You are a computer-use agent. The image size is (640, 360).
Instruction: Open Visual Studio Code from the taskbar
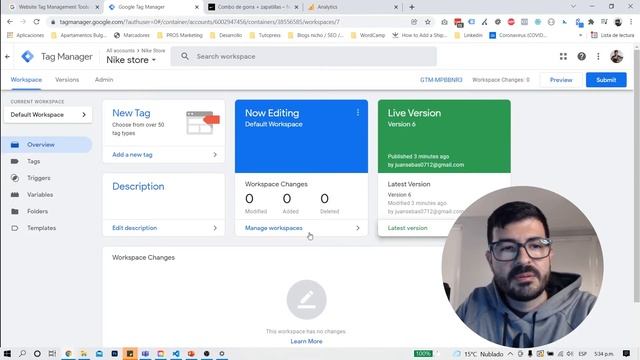coord(176,353)
